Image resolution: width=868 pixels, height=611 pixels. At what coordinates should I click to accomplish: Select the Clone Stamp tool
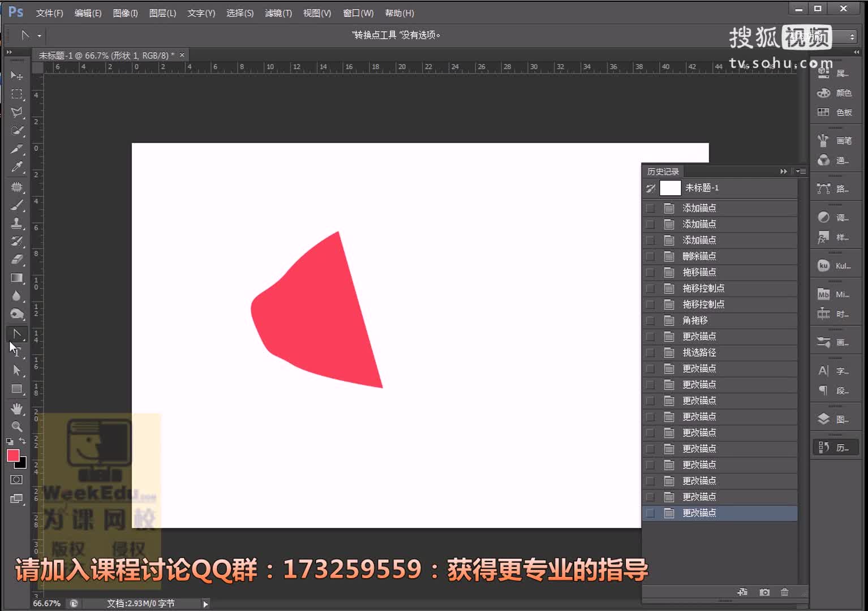(x=17, y=223)
